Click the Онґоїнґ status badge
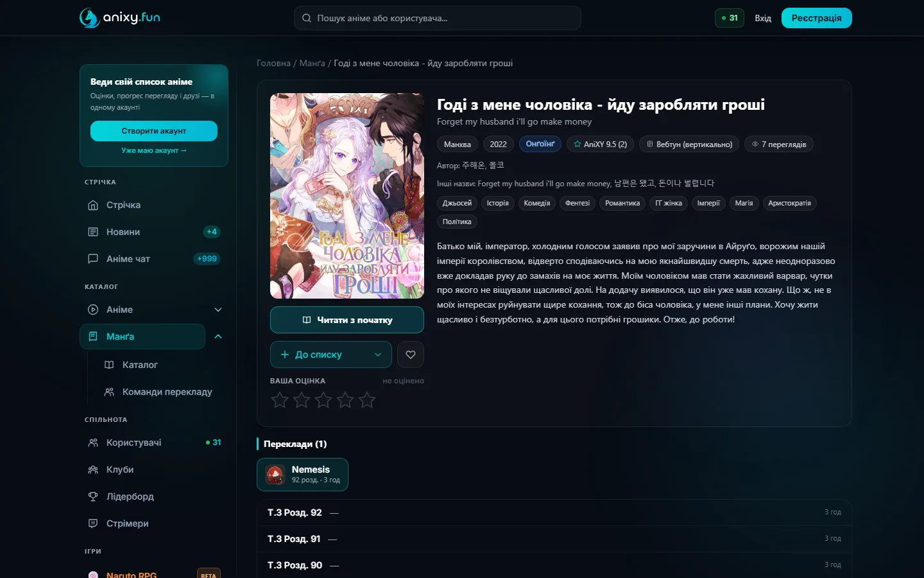Image resolution: width=924 pixels, height=578 pixels. 540,144
